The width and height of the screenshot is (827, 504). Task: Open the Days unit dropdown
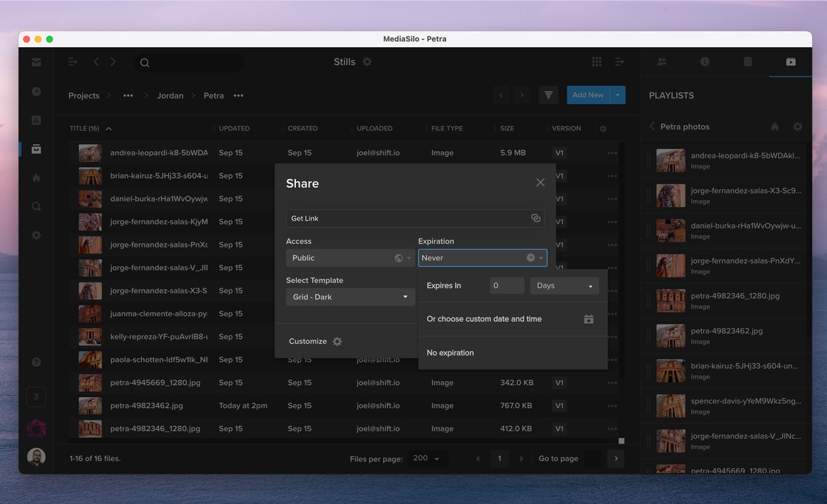point(564,286)
